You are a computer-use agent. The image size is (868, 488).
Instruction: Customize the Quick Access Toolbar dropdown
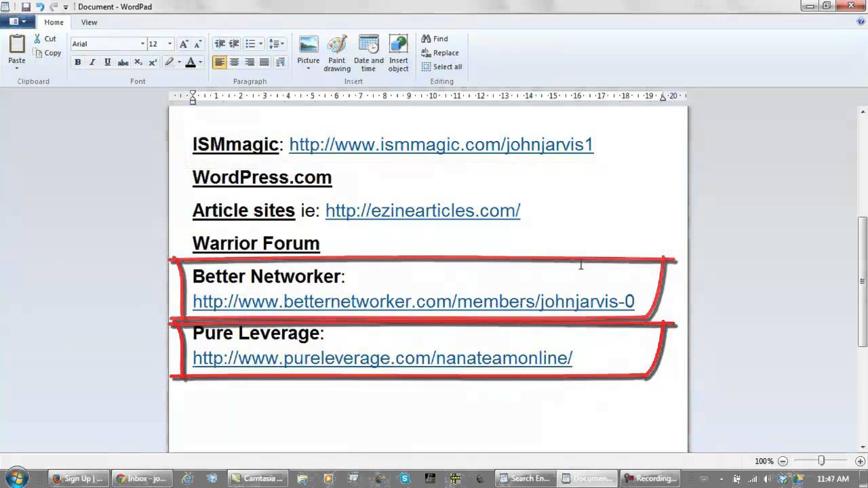click(66, 7)
